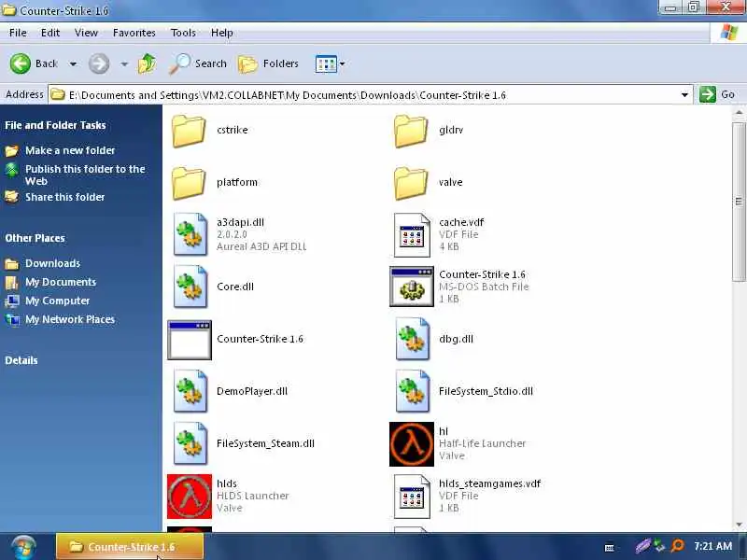Click the Forward arrow button
Viewport: 747px width, 560px height.
[x=99, y=63]
